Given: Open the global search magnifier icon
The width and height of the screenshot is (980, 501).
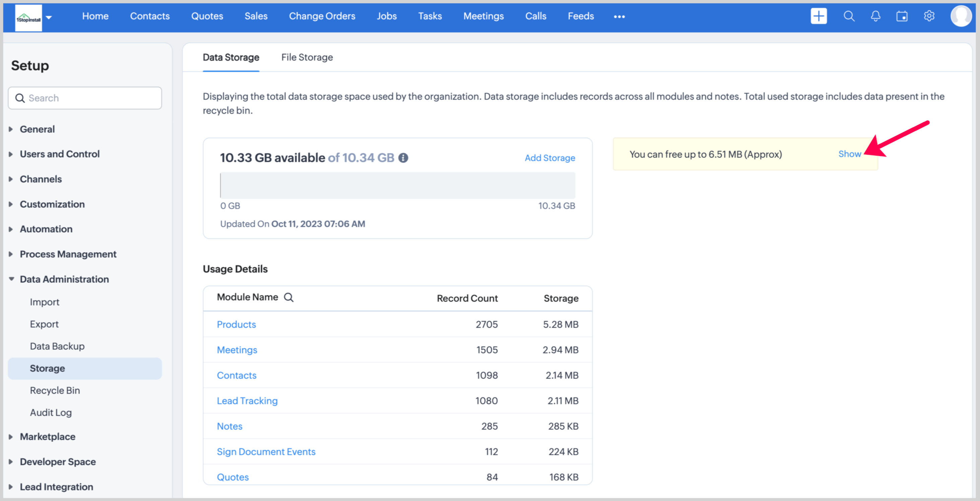Looking at the screenshot, I should tap(849, 16).
